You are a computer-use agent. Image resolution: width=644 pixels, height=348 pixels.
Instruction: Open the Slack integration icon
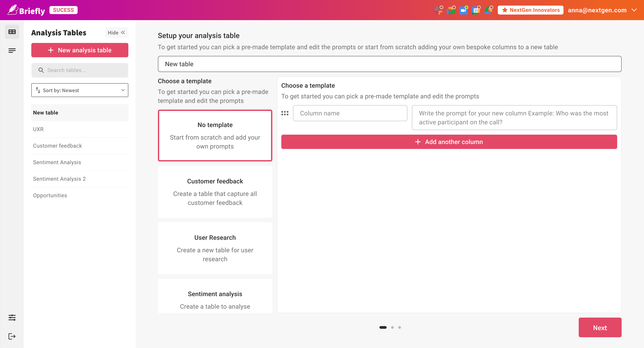tap(438, 10)
